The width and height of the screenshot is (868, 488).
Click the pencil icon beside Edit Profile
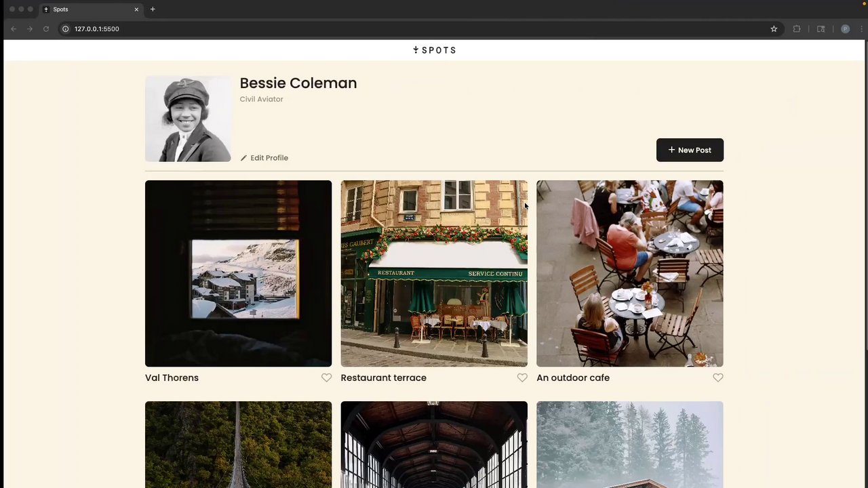click(244, 158)
